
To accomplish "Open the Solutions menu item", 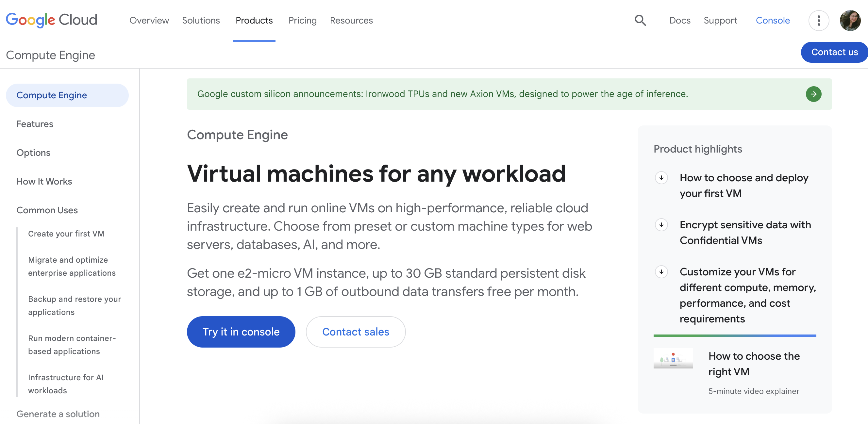I will [x=201, y=21].
